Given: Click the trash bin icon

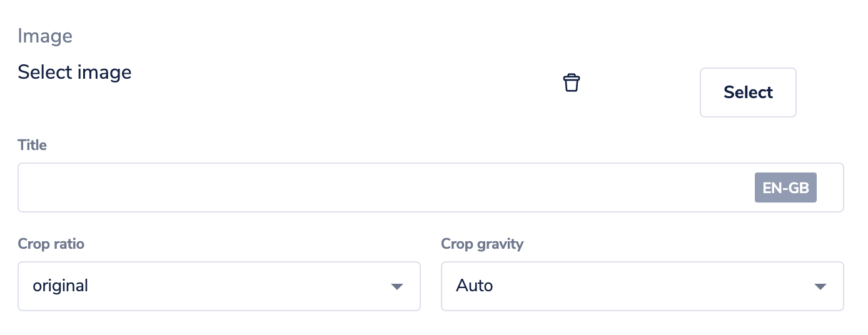Looking at the screenshot, I should (x=572, y=82).
